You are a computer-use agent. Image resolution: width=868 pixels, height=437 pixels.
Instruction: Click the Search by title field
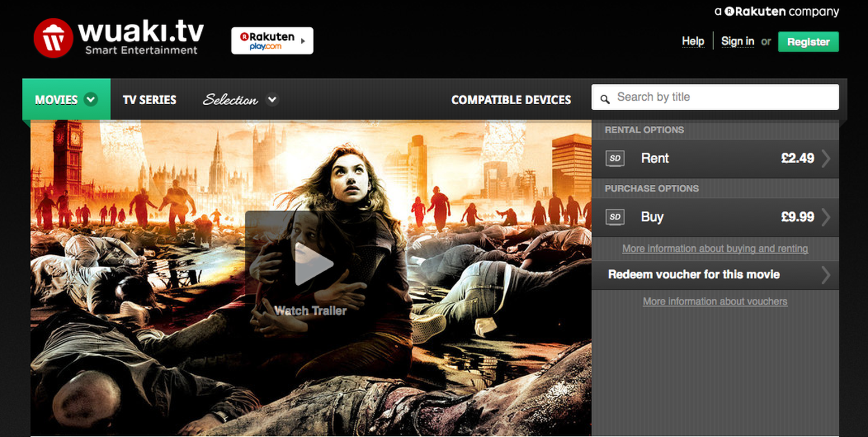[x=715, y=97]
